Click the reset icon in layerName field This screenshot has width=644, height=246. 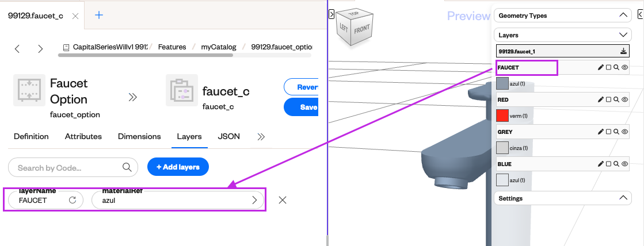73,200
